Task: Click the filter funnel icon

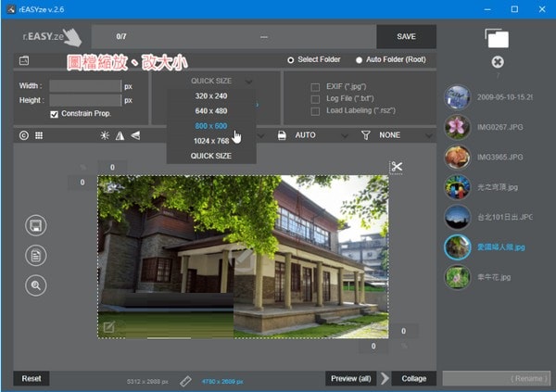Action: click(x=366, y=135)
